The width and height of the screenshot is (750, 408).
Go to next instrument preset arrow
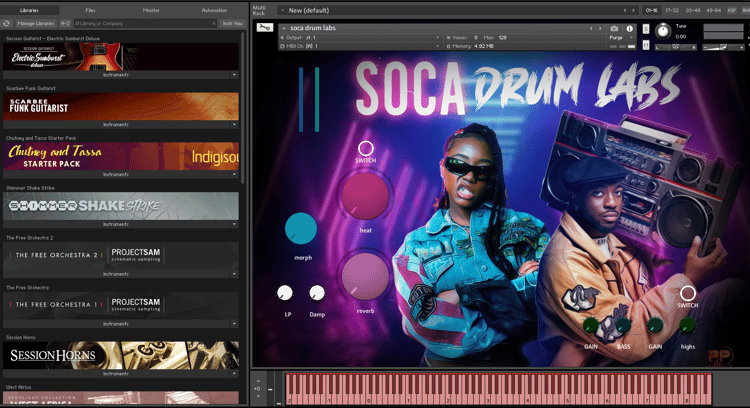tap(600, 28)
